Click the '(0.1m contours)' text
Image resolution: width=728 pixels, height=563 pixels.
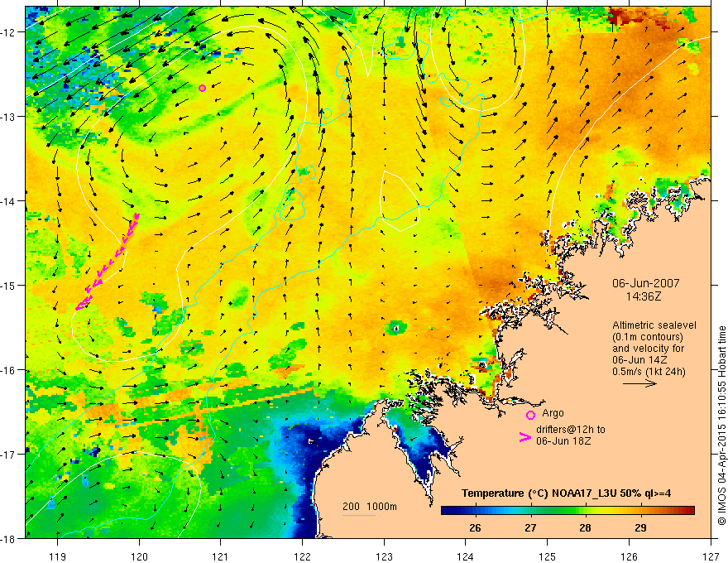tap(648, 337)
